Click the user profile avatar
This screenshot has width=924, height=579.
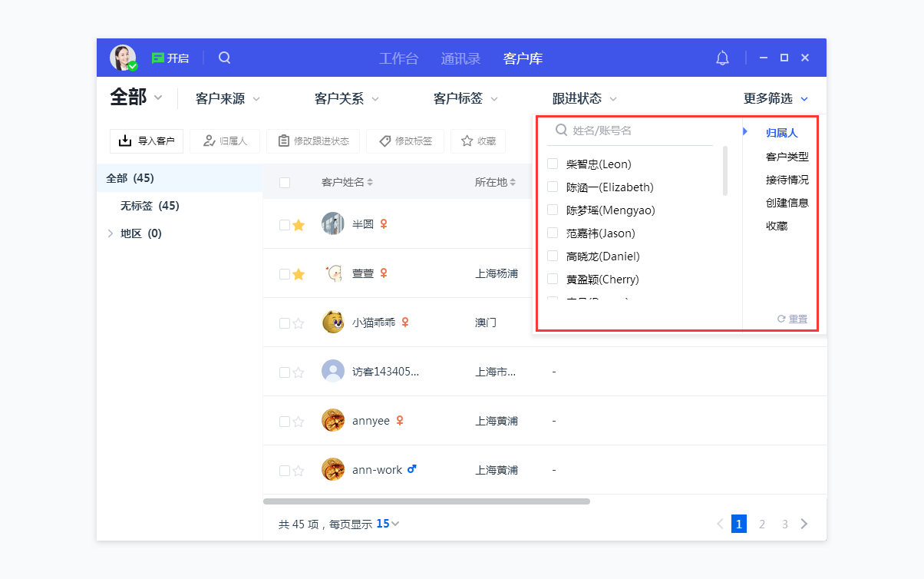(123, 58)
